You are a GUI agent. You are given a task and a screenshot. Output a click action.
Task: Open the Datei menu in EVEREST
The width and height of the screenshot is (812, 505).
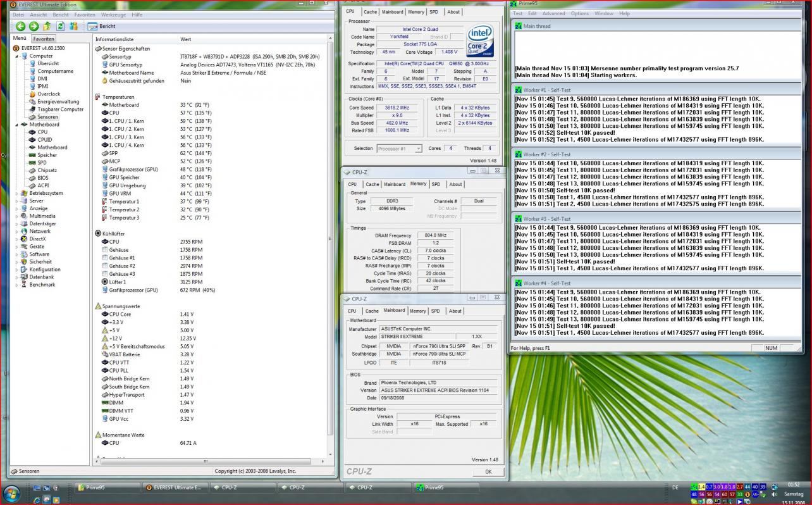pos(18,15)
